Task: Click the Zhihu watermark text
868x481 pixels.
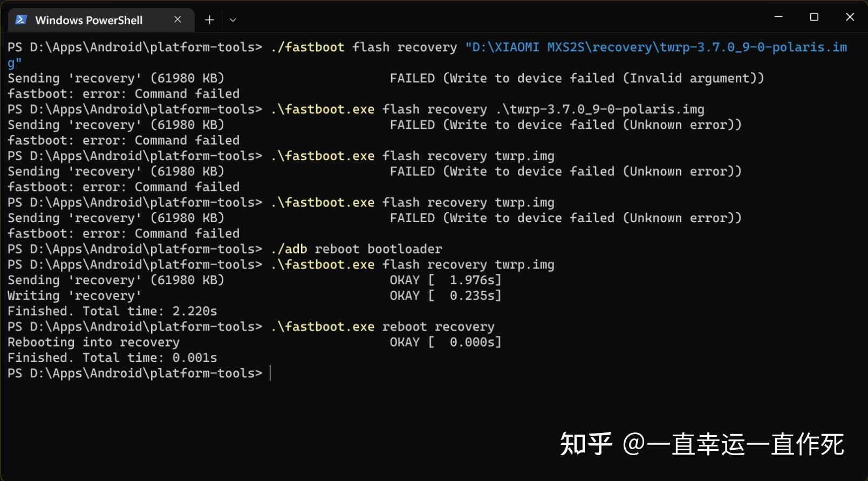Action: point(701,444)
